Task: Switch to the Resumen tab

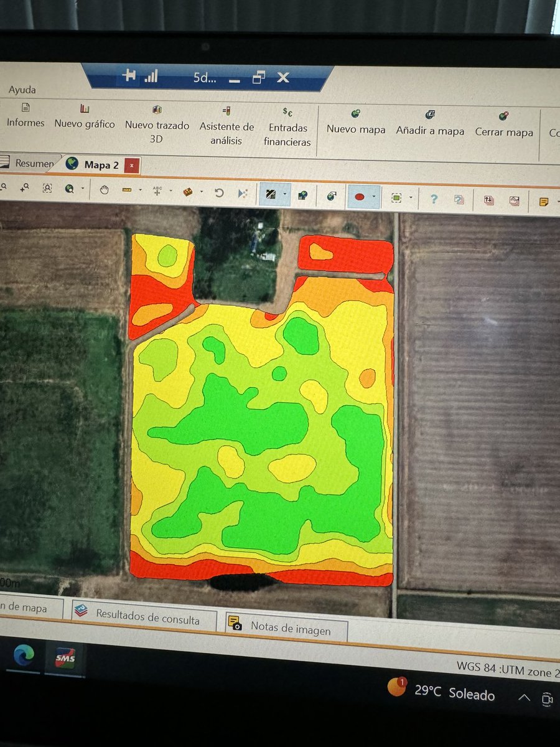Action: pyautogui.click(x=34, y=163)
